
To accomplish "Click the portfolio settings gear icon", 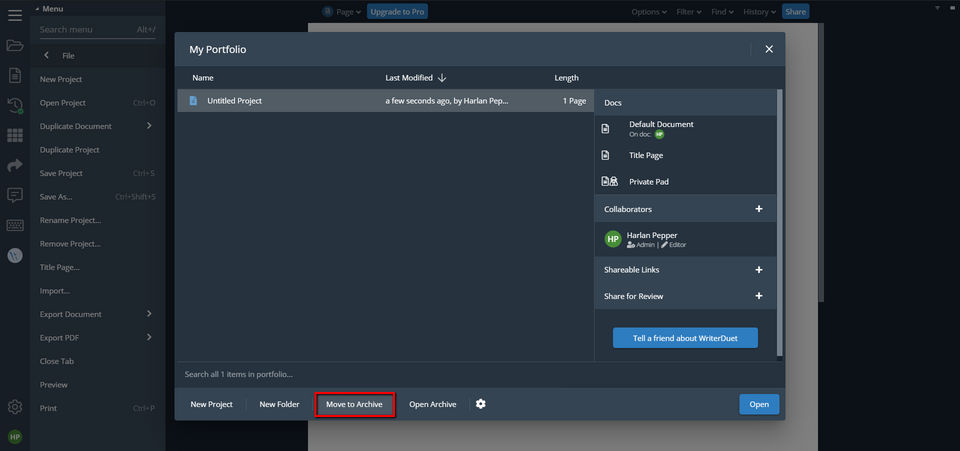I will (x=481, y=404).
